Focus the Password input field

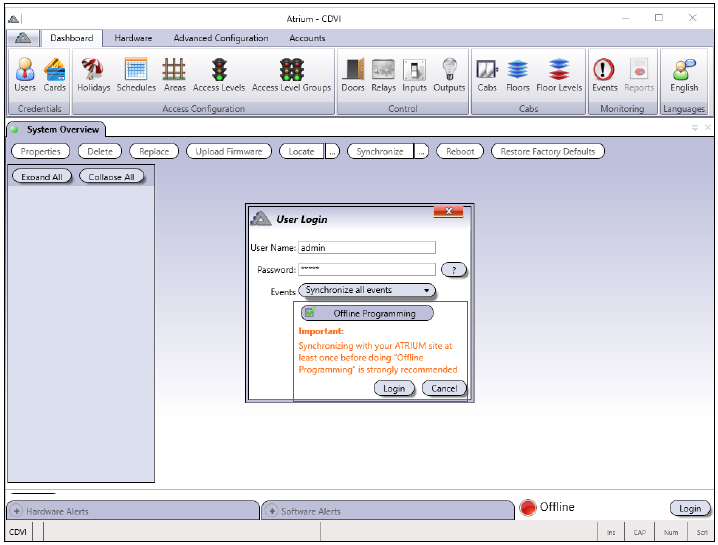tap(367, 270)
